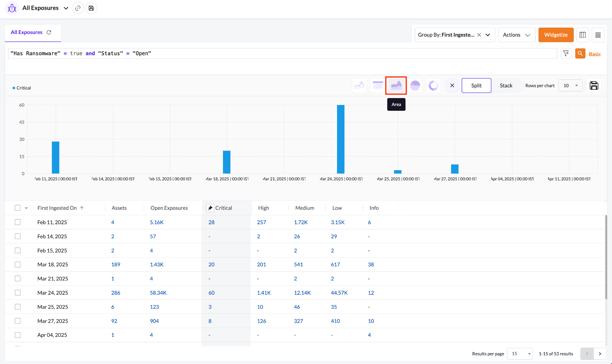Screen dimensions: 612x364
Task: Open the All Exposures title dropdown
Action: pyautogui.click(x=66, y=8)
